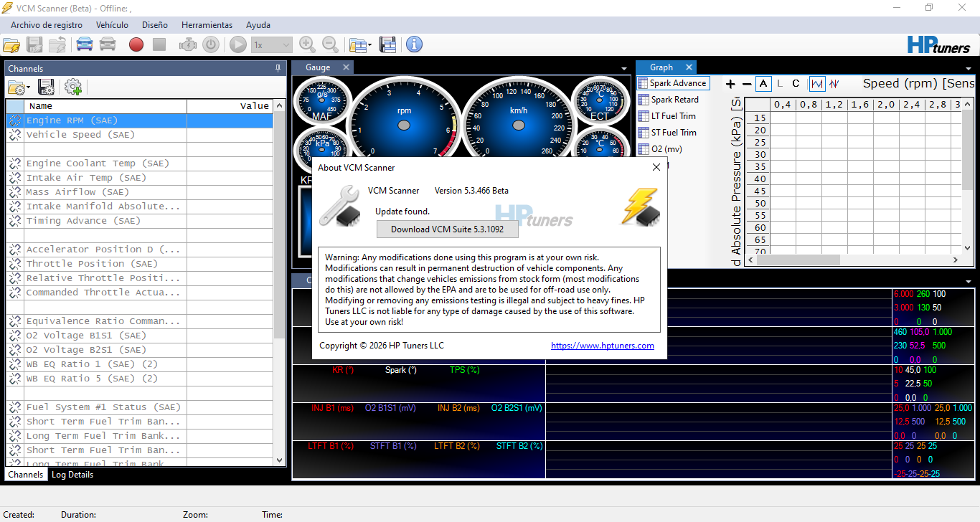Toggle the C count mode in Graph
This screenshot has height=522, width=980.
pos(796,83)
